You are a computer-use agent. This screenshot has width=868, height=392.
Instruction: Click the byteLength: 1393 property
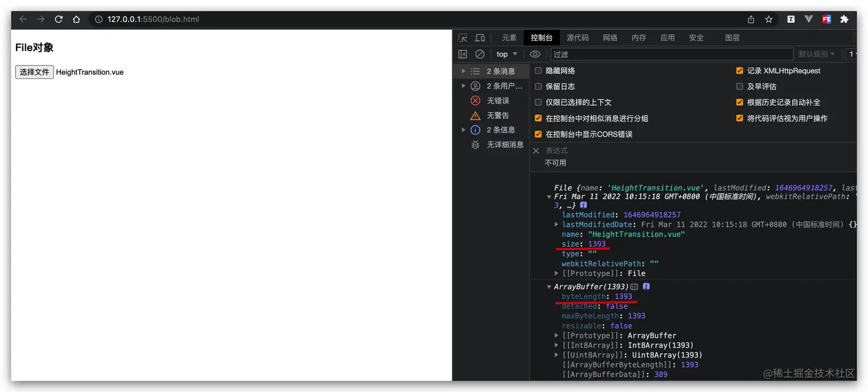coord(597,296)
